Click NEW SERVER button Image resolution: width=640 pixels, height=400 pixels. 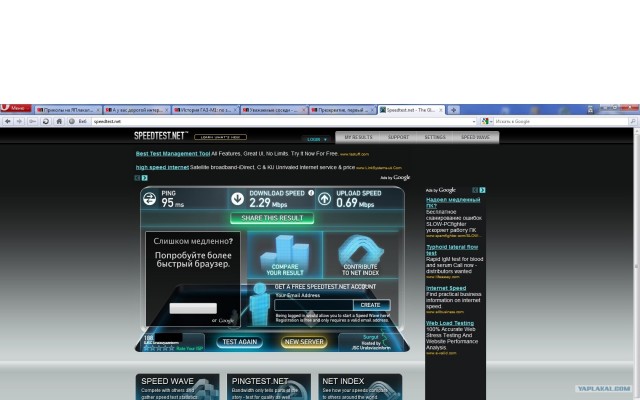pos(304,342)
